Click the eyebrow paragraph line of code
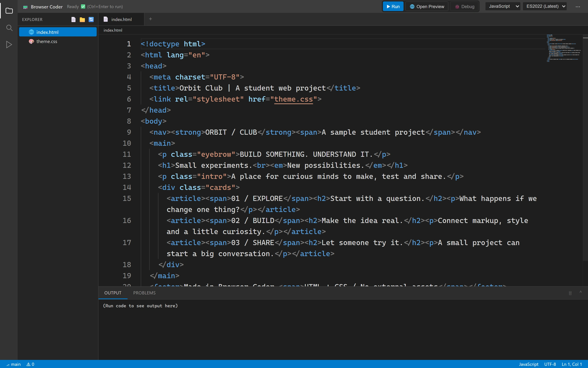This screenshot has height=368, width=588. coord(274,154)
